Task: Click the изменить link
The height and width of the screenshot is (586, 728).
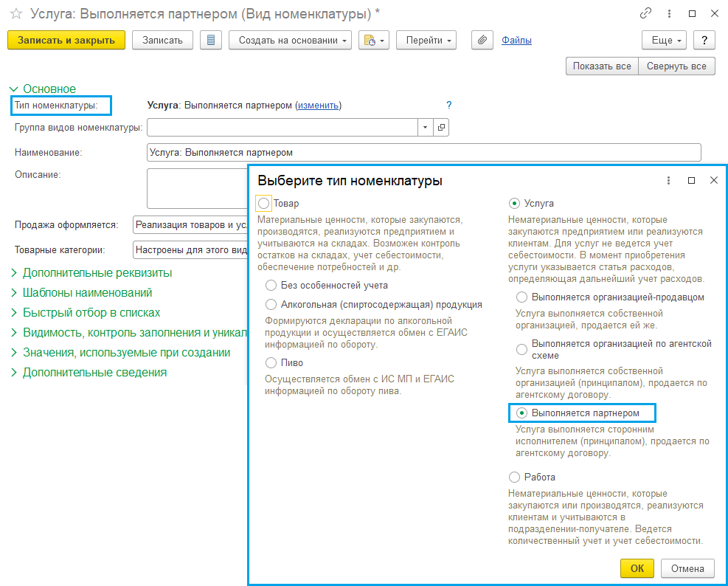Action: pos(318,106)
